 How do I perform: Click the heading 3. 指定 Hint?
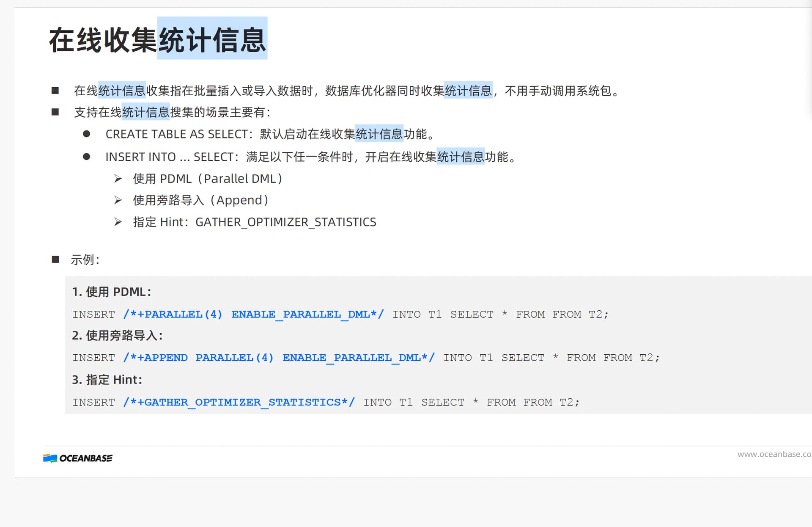point(107,380)
